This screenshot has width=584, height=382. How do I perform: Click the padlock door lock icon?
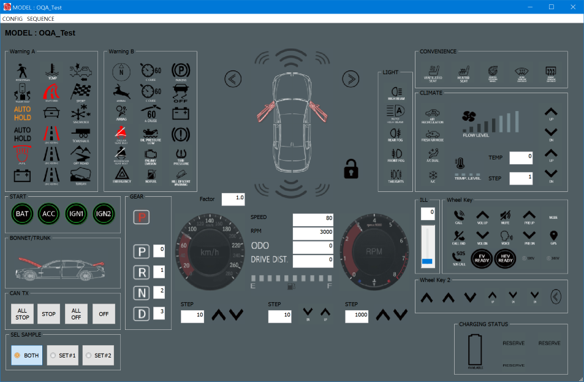pyautogui.click(x=351, y=169)
